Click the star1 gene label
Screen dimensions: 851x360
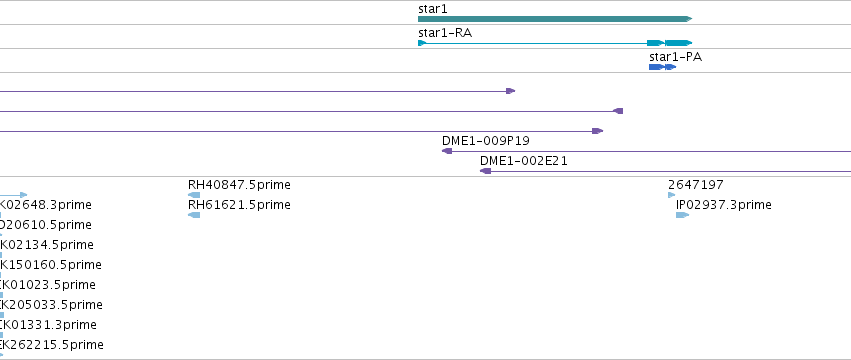point(433,9)
